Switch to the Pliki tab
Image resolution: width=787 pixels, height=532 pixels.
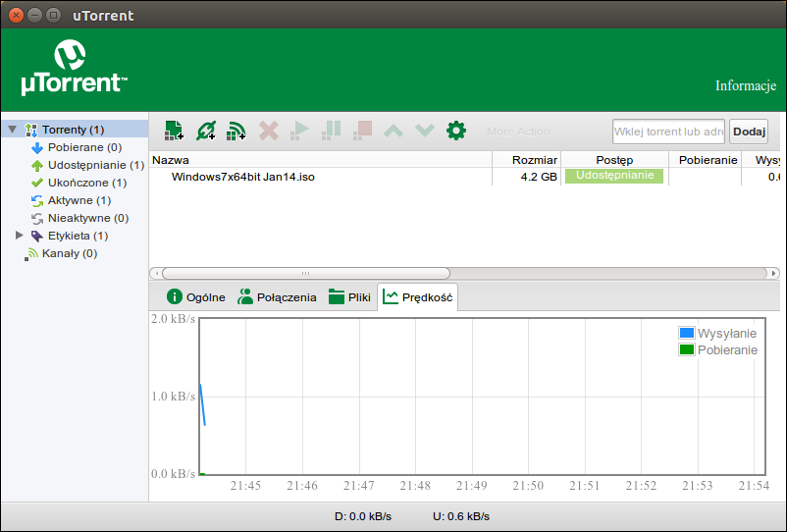tap(349, 297)
